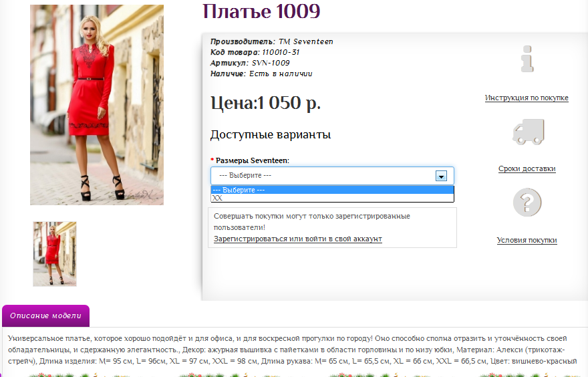
Task: Click the delivery truck icon
Action: point(528,132)
